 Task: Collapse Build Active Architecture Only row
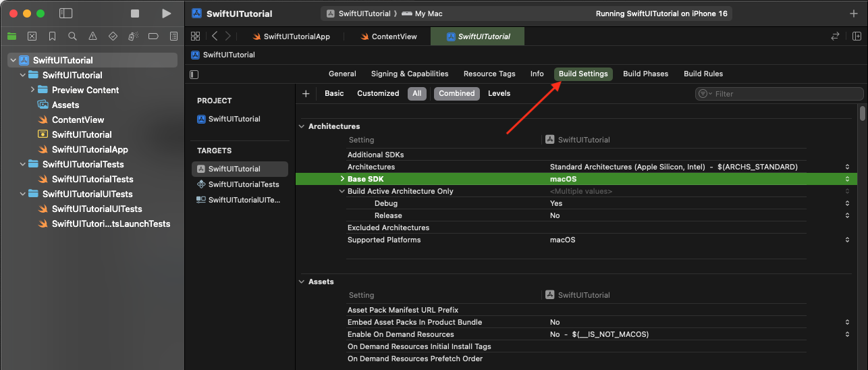(342, 191)
